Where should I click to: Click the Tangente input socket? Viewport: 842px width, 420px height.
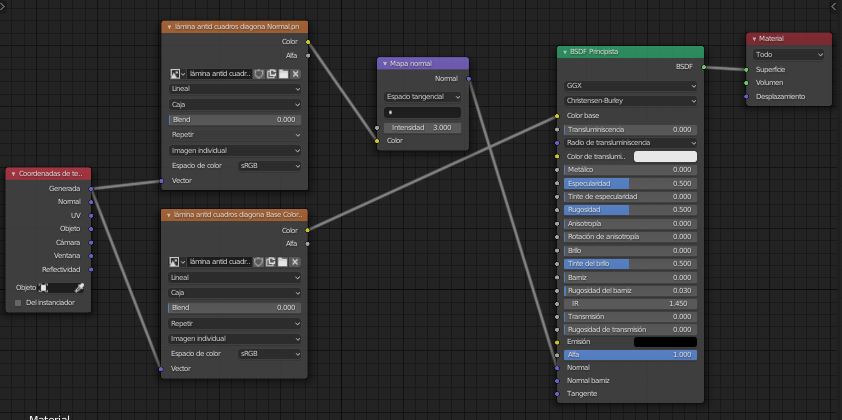coord(557,394)
